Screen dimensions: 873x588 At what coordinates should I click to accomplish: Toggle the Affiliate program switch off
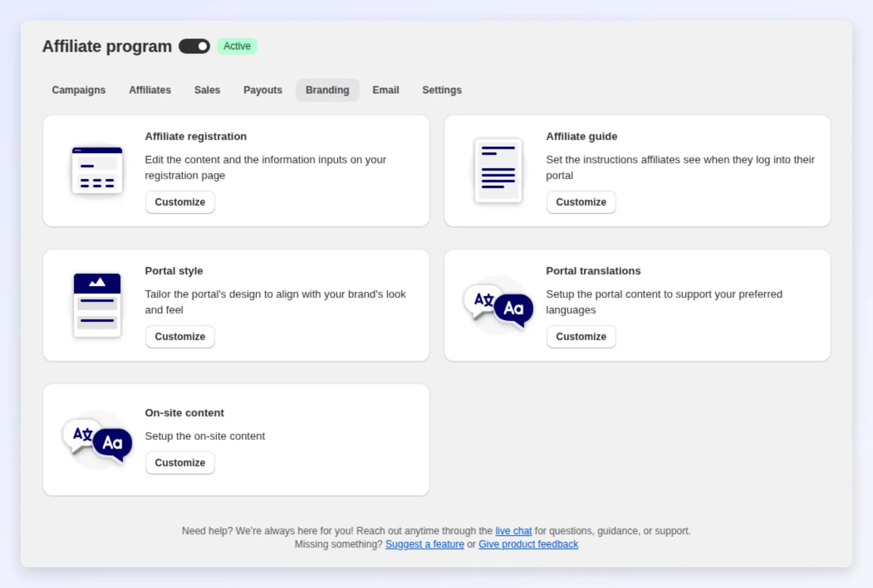coord(194,46)
